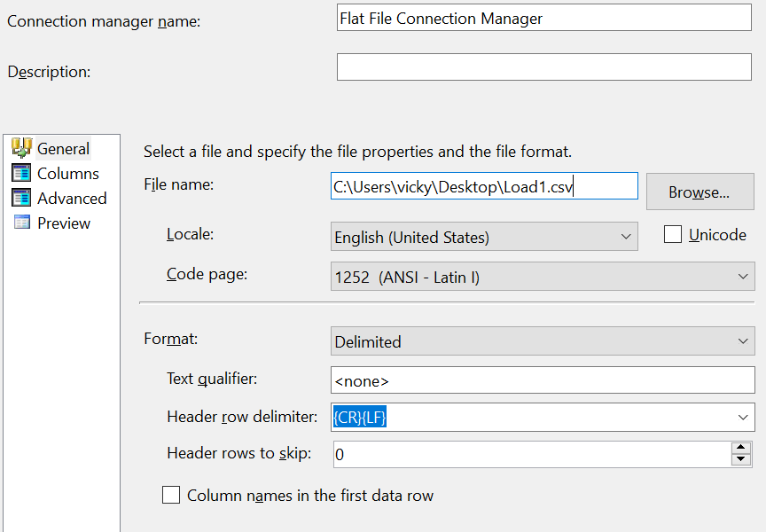Click the Locale label

190,234
